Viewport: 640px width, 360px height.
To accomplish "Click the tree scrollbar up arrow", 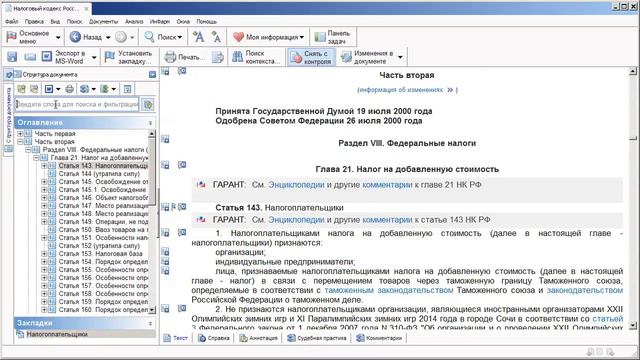I will (x=152, y=133).
